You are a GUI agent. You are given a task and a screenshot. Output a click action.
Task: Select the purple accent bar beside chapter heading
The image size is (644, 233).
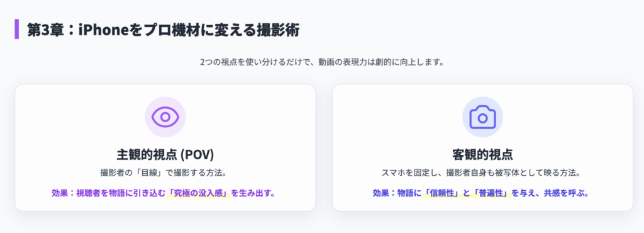(17, 29)
